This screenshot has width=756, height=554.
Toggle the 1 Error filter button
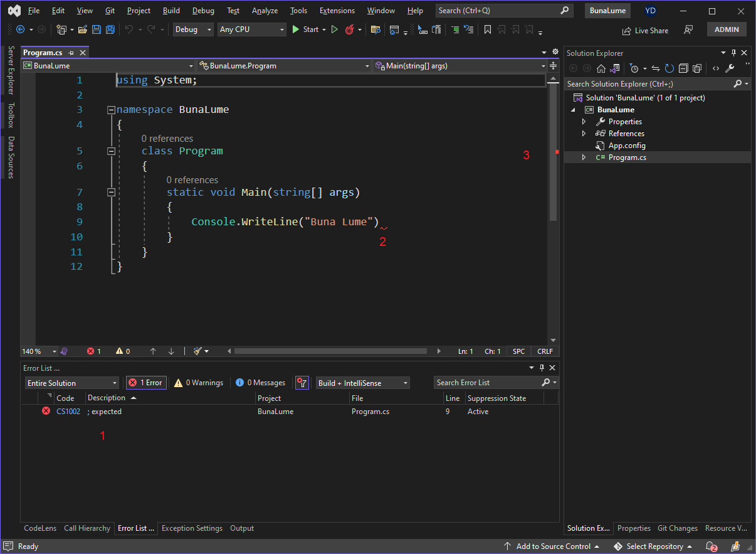(146, 383)
